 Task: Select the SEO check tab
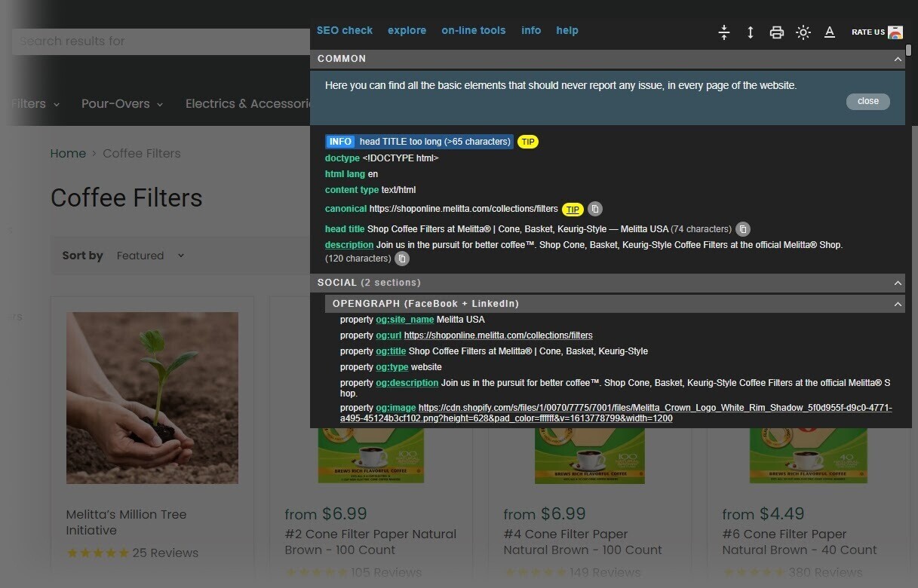point(345,30)
